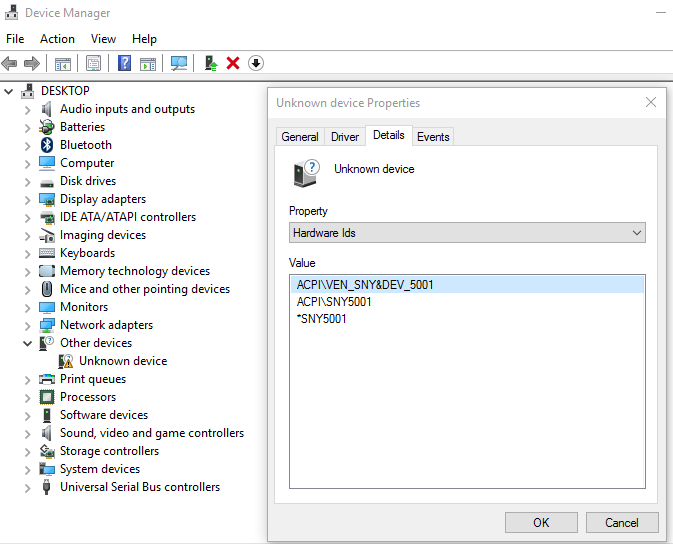The image size is (673, 544).
Task: Collapse the DESKTOP root node
Action: [9, 91]
